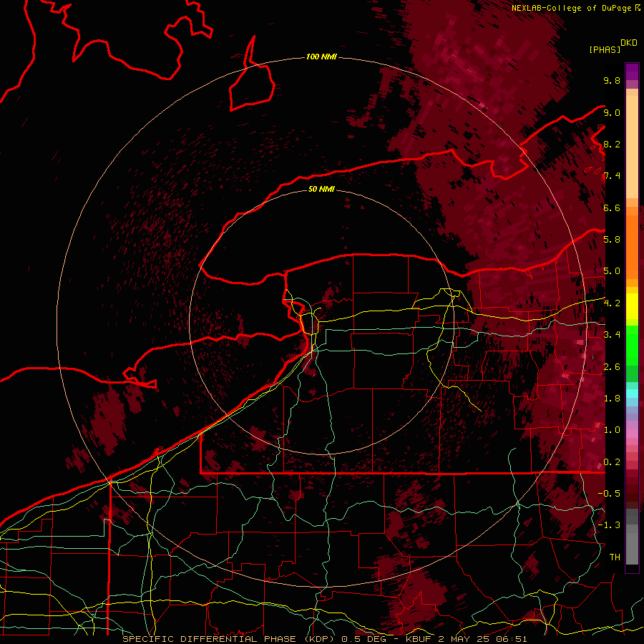Screen dimensions: 644x644
Task: Pick the pink segment near 1.0
Action: [632, 434]
